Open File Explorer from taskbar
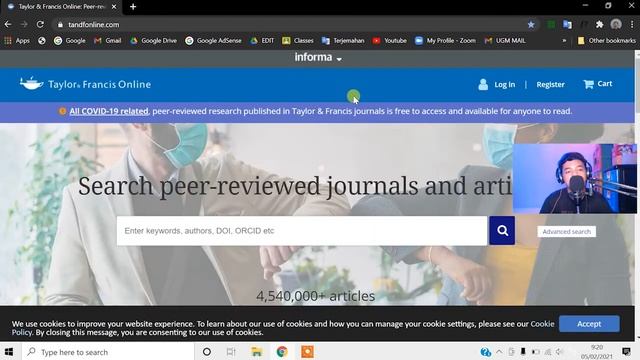 coord(256,352)
